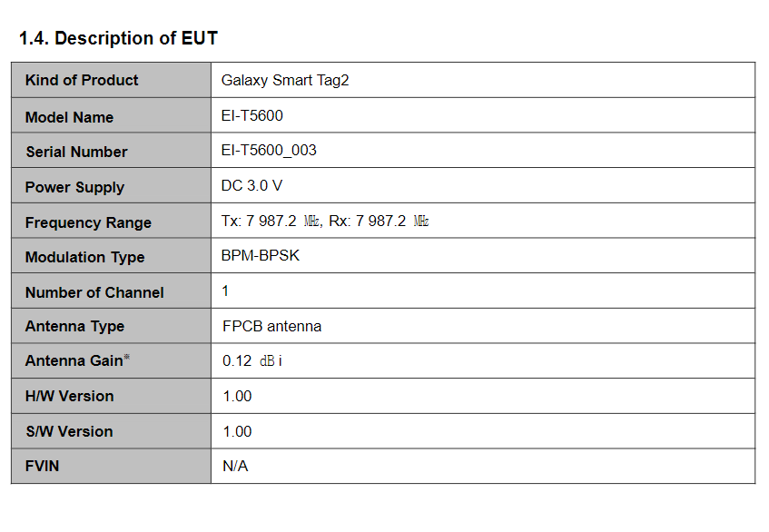
Task: Click the "Modulation Type" label cell
Action: [x=84, y=257]
